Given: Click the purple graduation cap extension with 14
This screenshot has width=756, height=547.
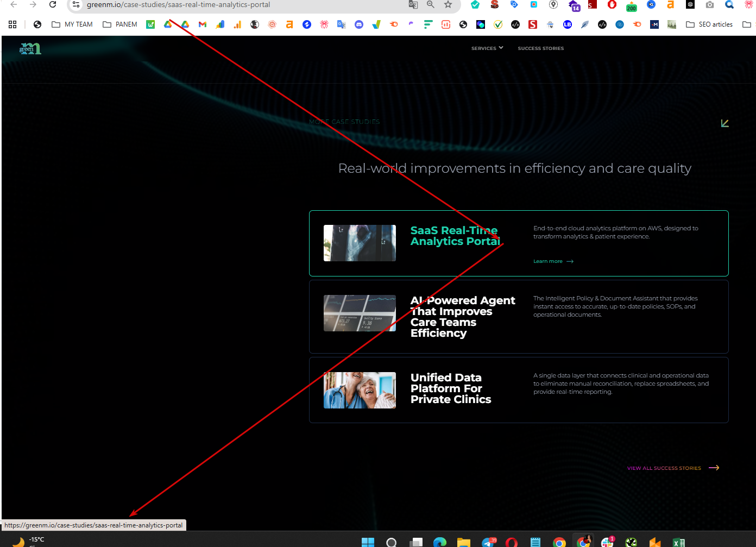Looking at the screenshot, I should 574,5.
